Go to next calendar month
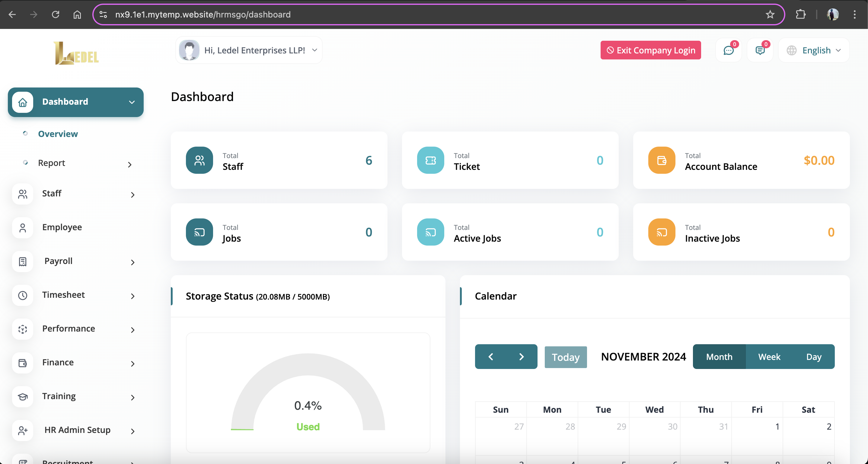The image size is (868, 464). [522, 357]
